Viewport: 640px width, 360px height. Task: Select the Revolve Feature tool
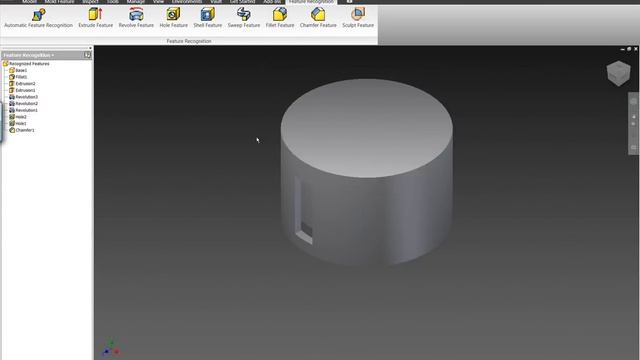(136, 18)
